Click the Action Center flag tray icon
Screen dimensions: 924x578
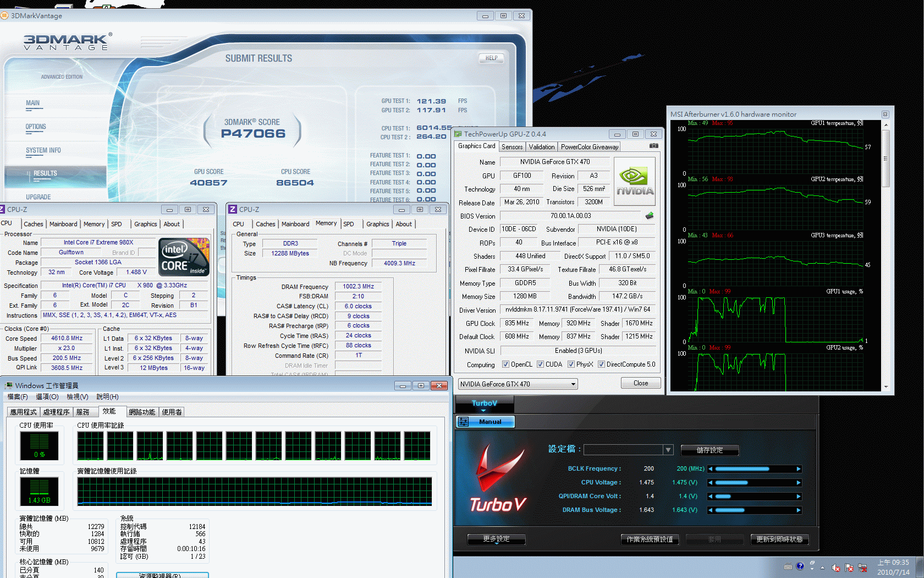pyautogui.click(x=849, y=568)
